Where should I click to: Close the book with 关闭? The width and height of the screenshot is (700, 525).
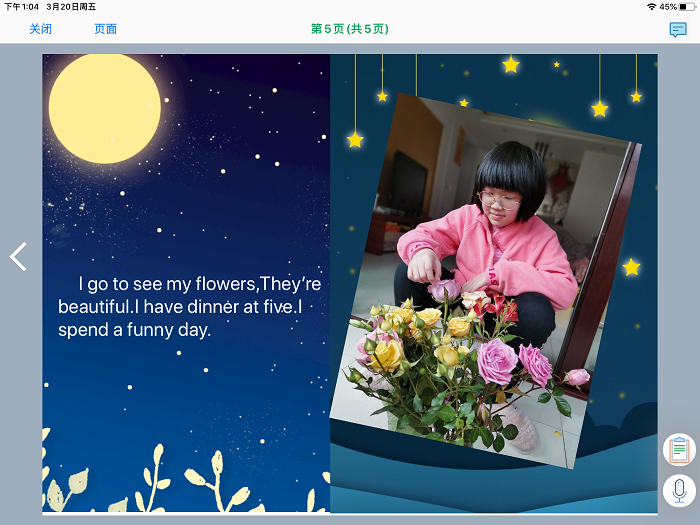coord(40,29)
